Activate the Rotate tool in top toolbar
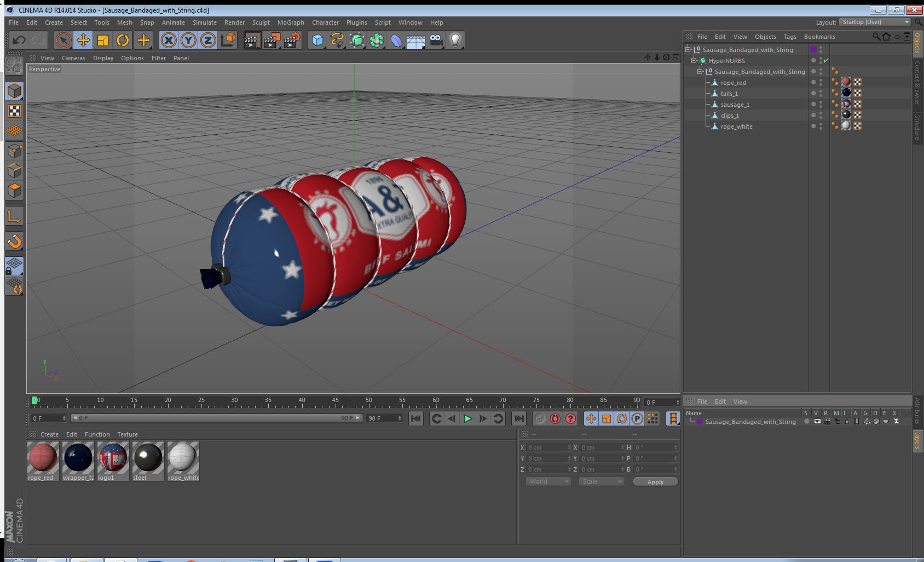This screenshot has height=562, width=924. point(123,40)
